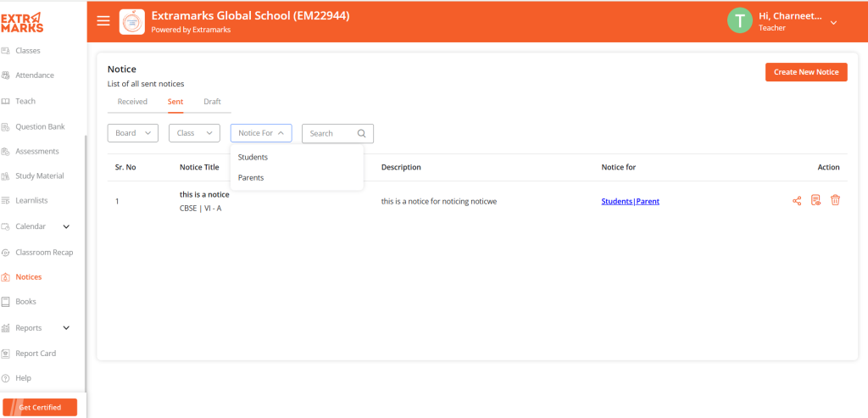Switch to the Received tab

coord(132,101)
